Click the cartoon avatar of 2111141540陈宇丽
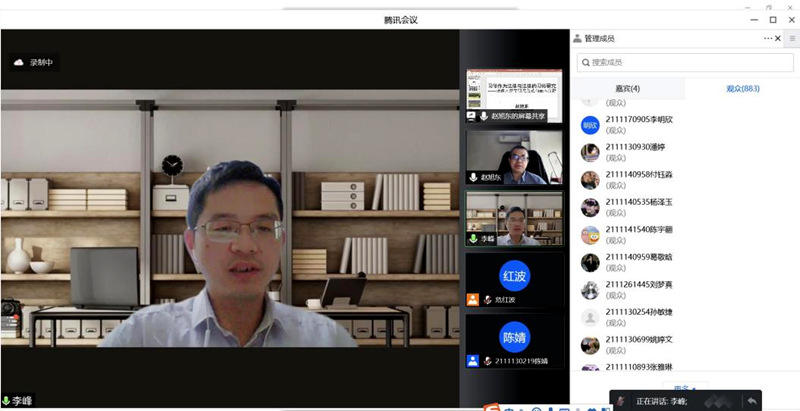Screen dimensions: 800x411 coord(590,235)
